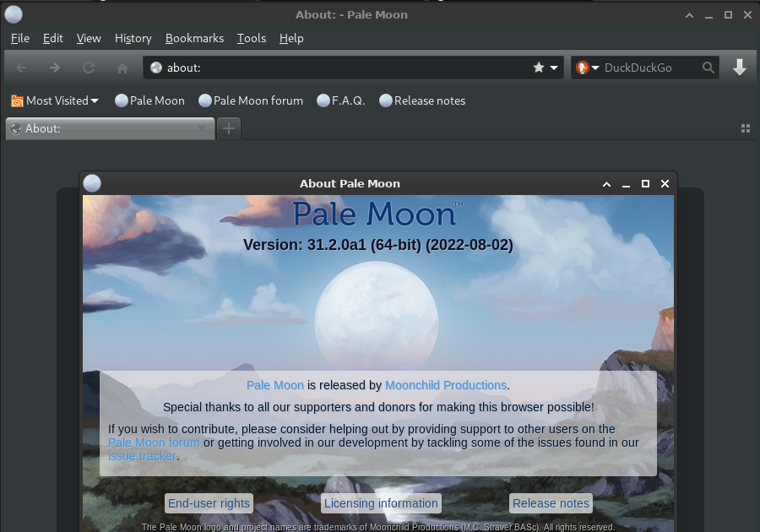The height and width of the screenshot is (532, 760).
Task: Open the Downloads arrow button
Action: tap(739, 68)
